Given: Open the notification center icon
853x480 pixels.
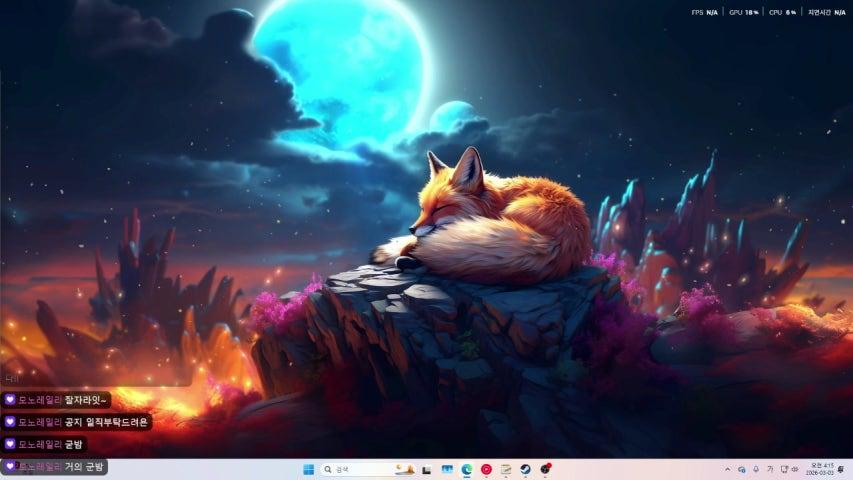Looking at the screenshot, I should [841, 469].
